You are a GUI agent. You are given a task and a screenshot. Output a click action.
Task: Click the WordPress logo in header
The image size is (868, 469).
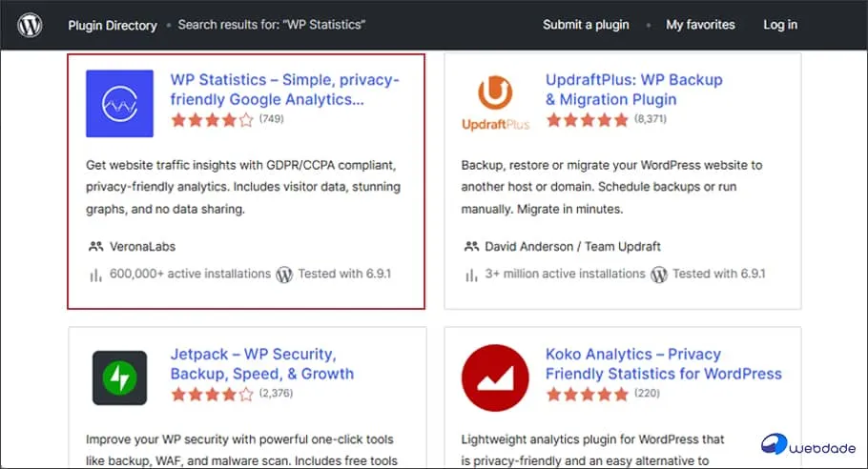(30, 25)
